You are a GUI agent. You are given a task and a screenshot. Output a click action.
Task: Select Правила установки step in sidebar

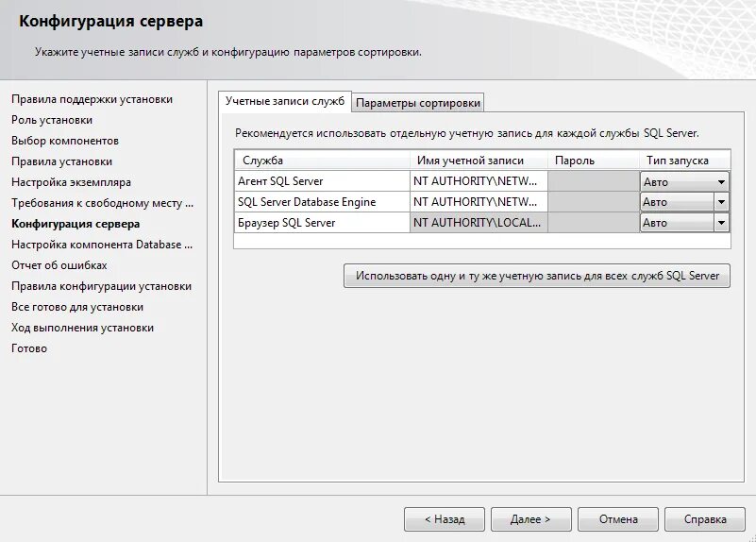point(61,161)
